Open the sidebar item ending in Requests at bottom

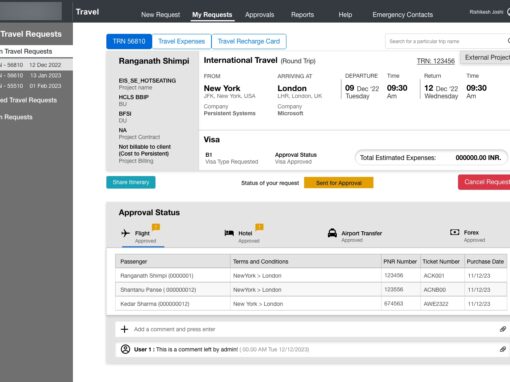tap(16, 117)
